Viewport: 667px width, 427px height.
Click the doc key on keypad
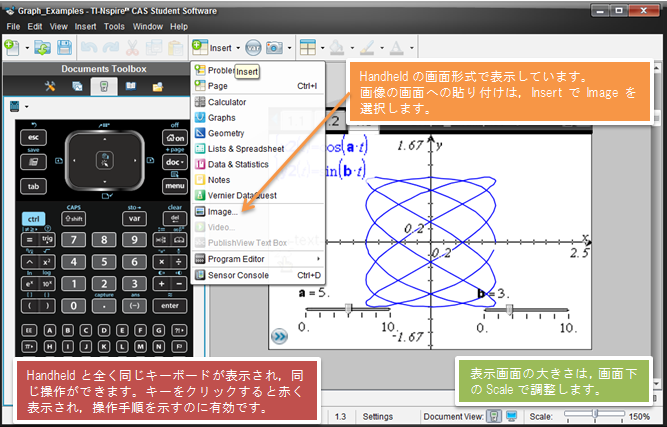[x=175, y=162]
